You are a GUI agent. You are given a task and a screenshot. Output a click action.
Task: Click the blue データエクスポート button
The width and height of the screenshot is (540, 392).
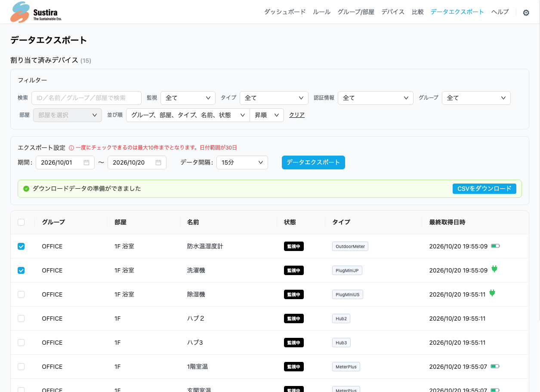(313, 162)
